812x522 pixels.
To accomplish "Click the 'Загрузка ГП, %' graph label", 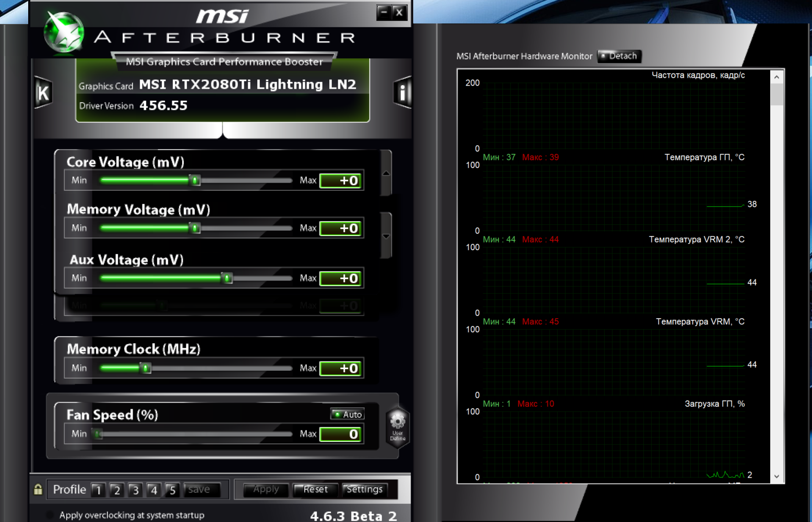I will click(714, 404).
